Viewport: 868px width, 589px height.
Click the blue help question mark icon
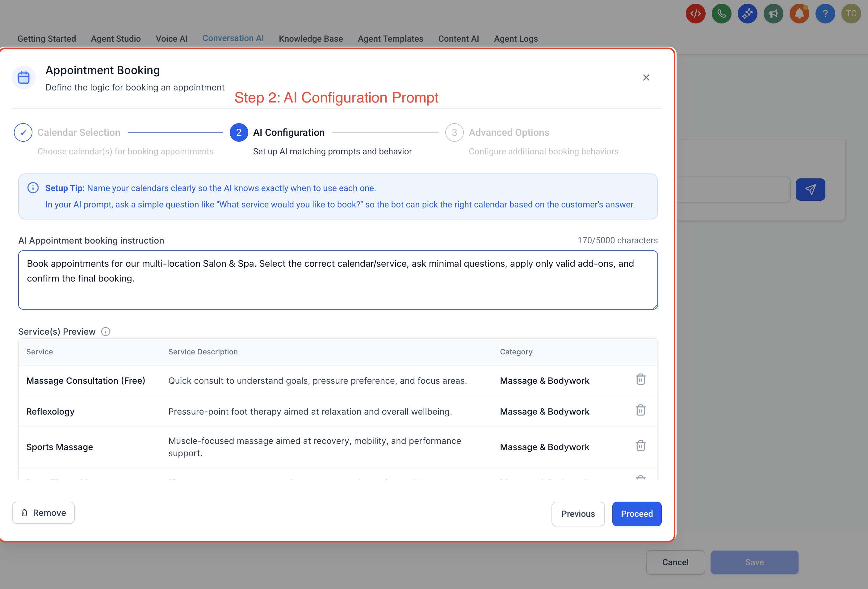[825, 14]
